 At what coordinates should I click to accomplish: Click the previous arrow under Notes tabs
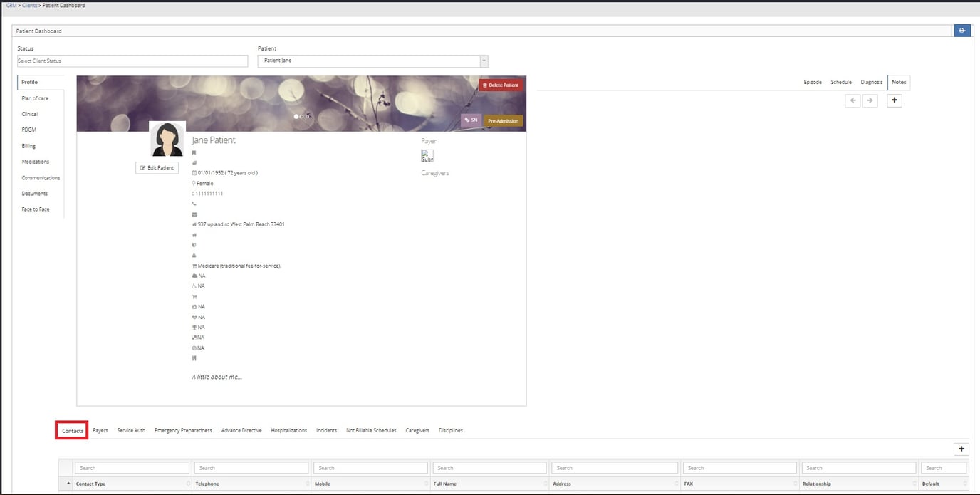pyautogui.click(x=853, y=101)
